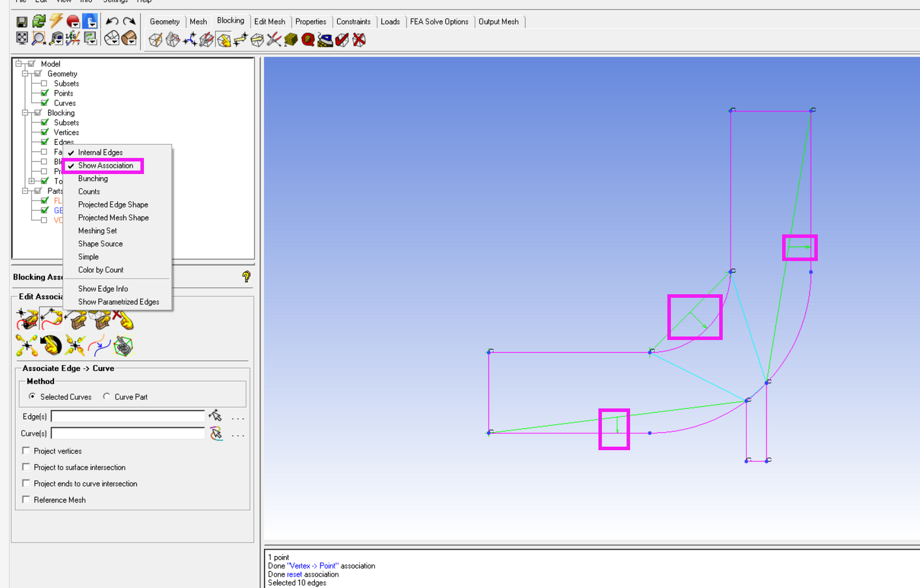920x588 pixels.
Task: Select the Box Zoom magnifier icon
Action: 39,38
